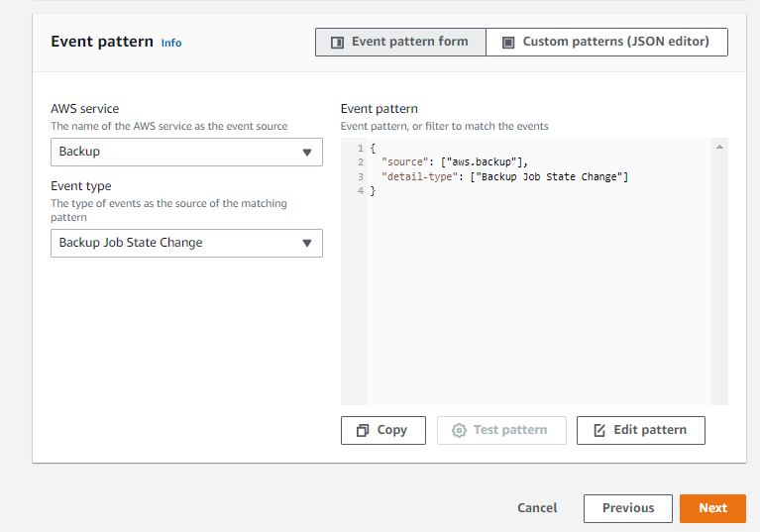Open the Backup Job State Change selector
Screen dimensions: 760x532
coord(186,243)
